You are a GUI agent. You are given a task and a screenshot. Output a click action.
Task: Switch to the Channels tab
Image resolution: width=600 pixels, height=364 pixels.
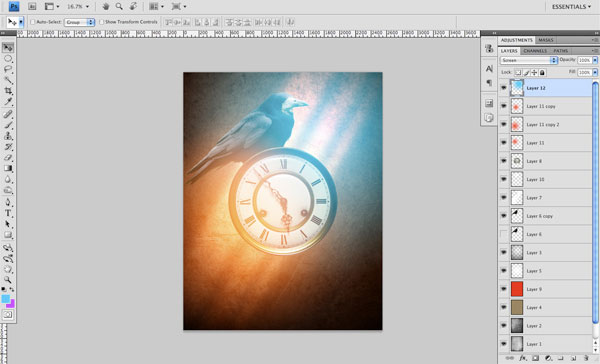point(535,51)
